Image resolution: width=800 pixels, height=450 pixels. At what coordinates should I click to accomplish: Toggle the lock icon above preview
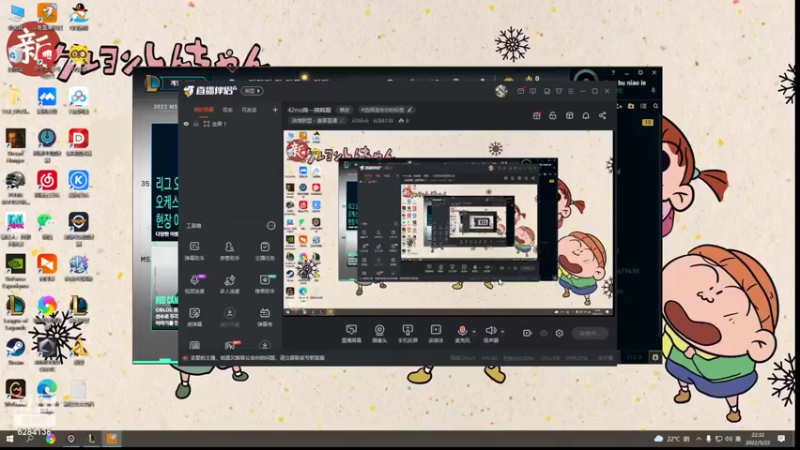coord(553,116)
